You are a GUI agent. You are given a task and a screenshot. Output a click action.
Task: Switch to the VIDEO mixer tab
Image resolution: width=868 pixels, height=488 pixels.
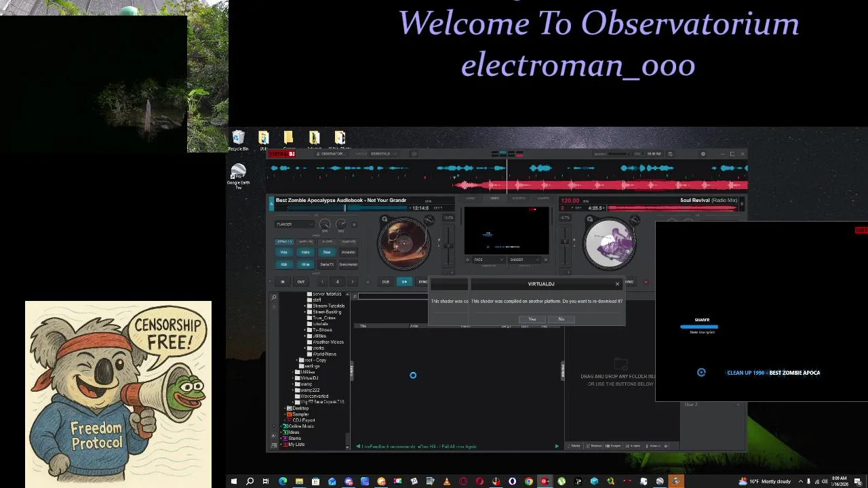click(x=494, y=199)
